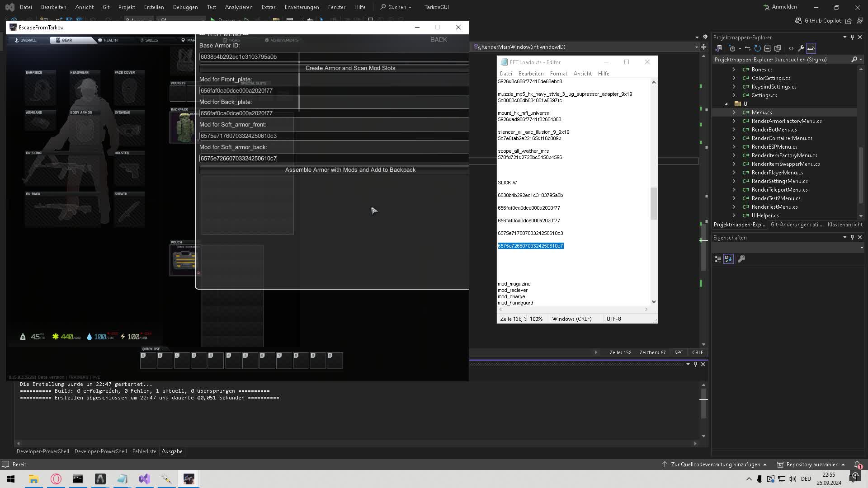
Task: Expand the Bones.cs tree node
Action: tap(734, 70)
